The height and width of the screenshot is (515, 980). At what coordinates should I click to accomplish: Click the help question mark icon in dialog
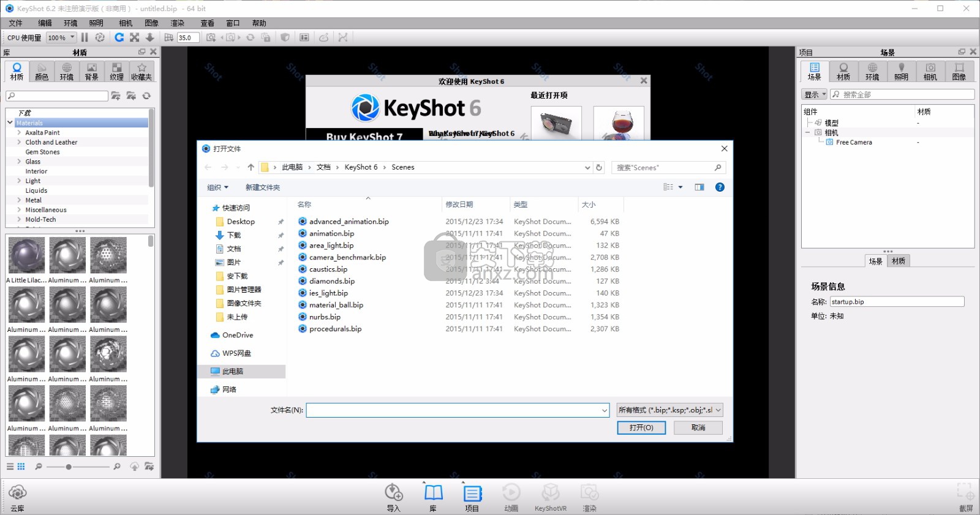point(720,187)
